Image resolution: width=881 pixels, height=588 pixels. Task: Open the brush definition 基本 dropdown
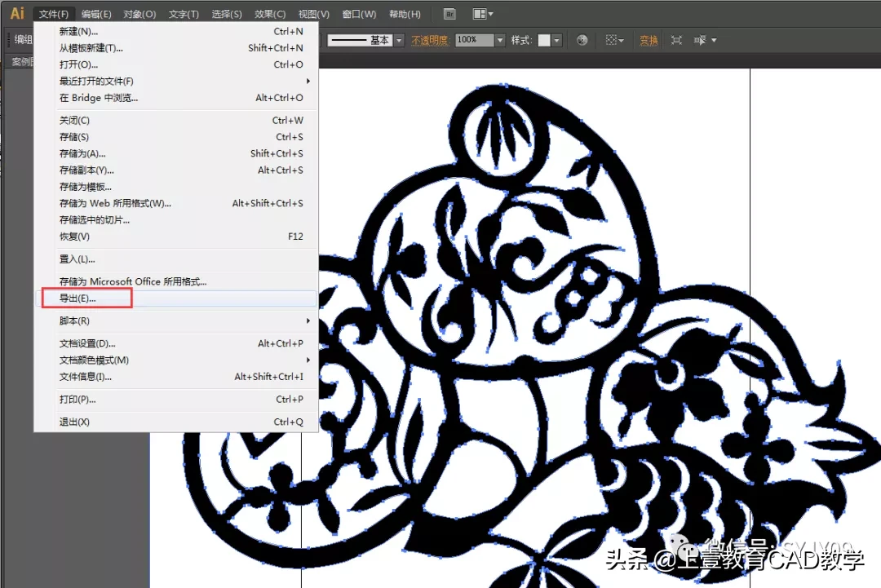[x=399, y=40]
